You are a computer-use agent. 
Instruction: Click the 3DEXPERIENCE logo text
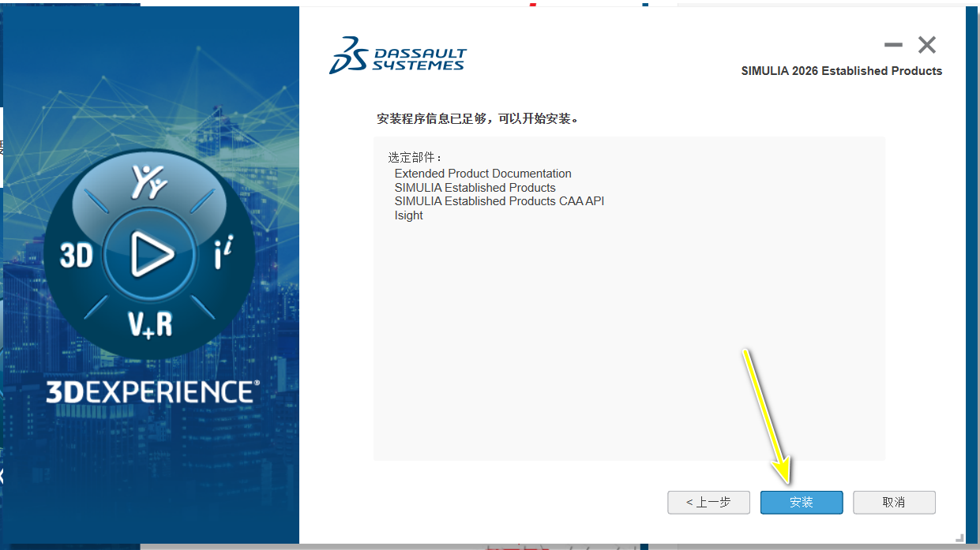click(152, 391)
